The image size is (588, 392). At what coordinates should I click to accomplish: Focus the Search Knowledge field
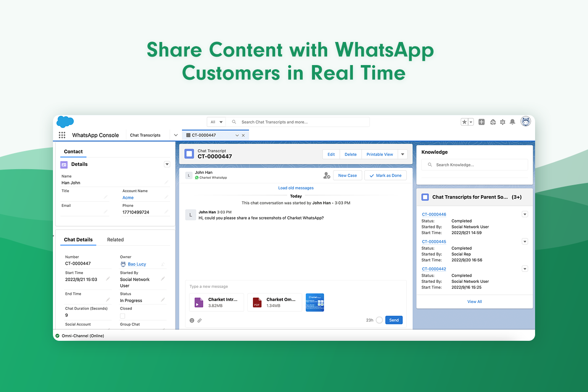point(475,165)
